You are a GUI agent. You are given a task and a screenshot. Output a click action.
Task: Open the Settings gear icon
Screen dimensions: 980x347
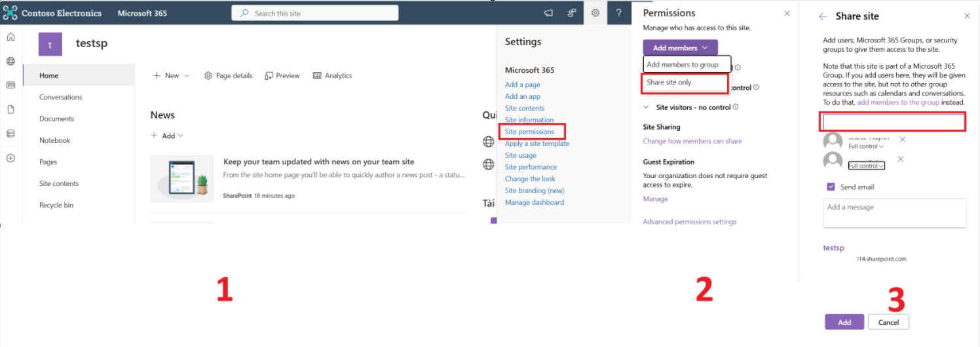tap(595, 12)
